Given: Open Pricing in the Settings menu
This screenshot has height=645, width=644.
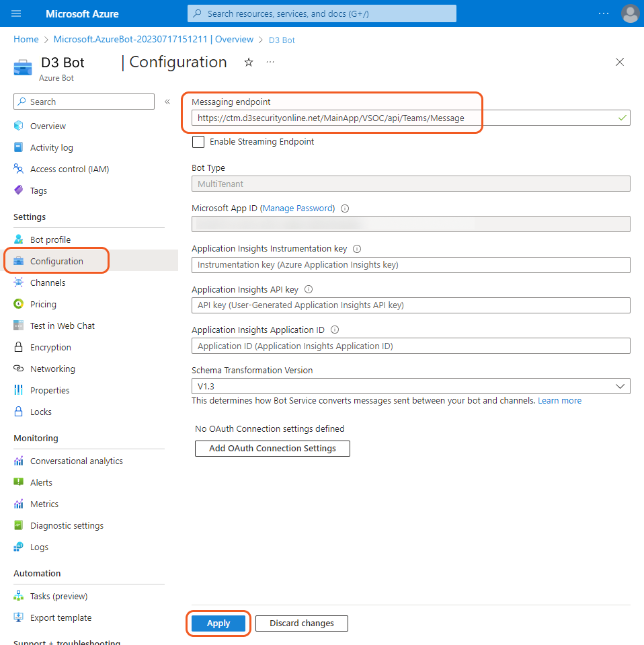Looking at the screenshot, I should (x=43, y=304).
